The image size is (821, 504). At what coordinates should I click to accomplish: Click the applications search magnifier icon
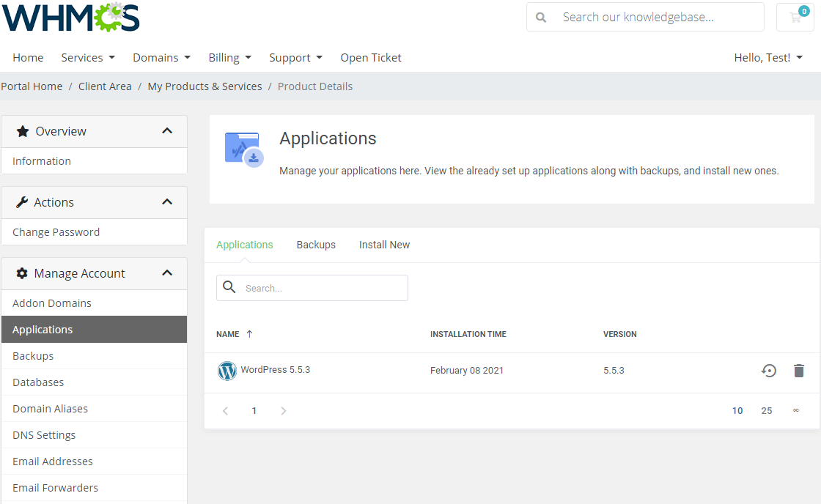click(x=229, y=287)
